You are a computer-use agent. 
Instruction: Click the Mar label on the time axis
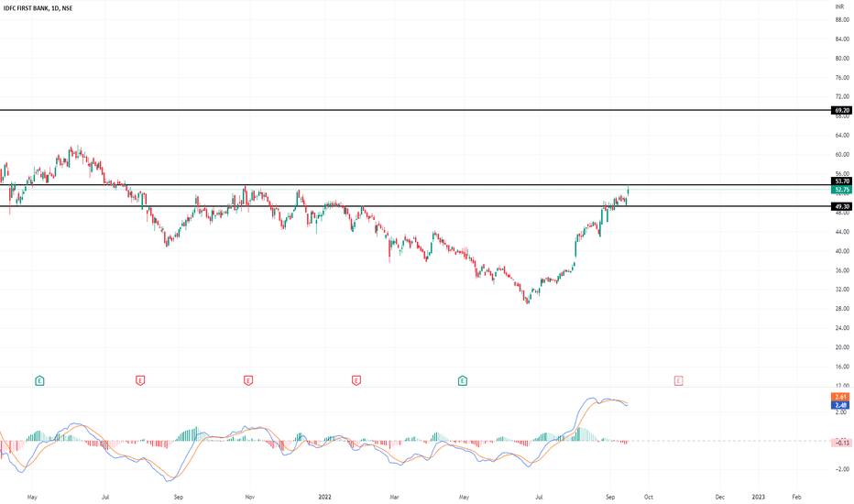click(394, 497)
